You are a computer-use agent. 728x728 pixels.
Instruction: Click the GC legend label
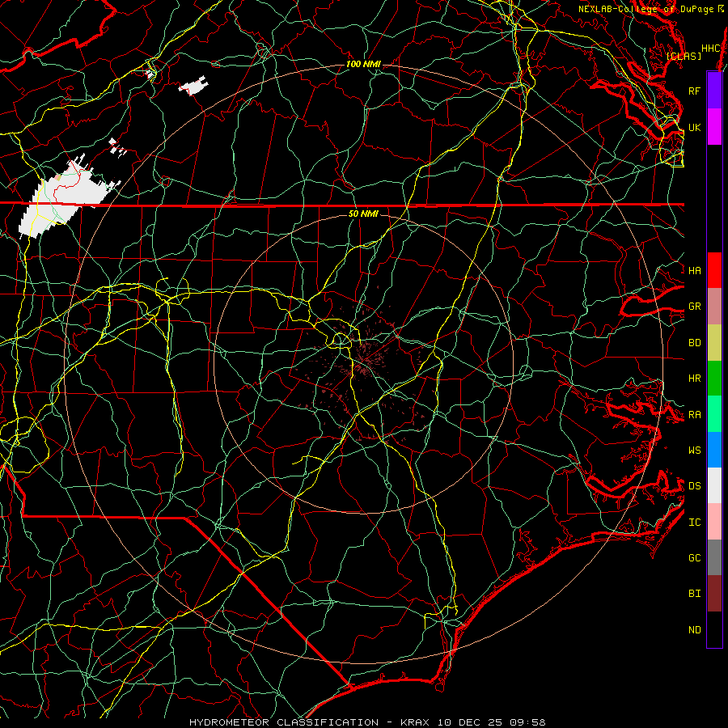click(x=695, y=557)
